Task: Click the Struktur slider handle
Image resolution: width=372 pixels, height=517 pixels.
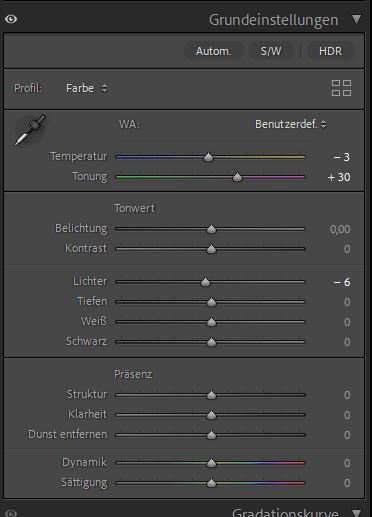Action: [211, 395]
